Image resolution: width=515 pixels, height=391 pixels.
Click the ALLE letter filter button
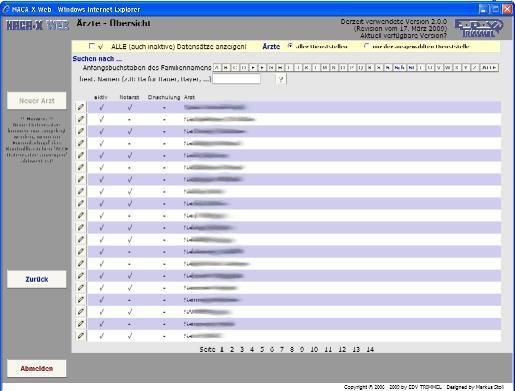coord(489,68)
